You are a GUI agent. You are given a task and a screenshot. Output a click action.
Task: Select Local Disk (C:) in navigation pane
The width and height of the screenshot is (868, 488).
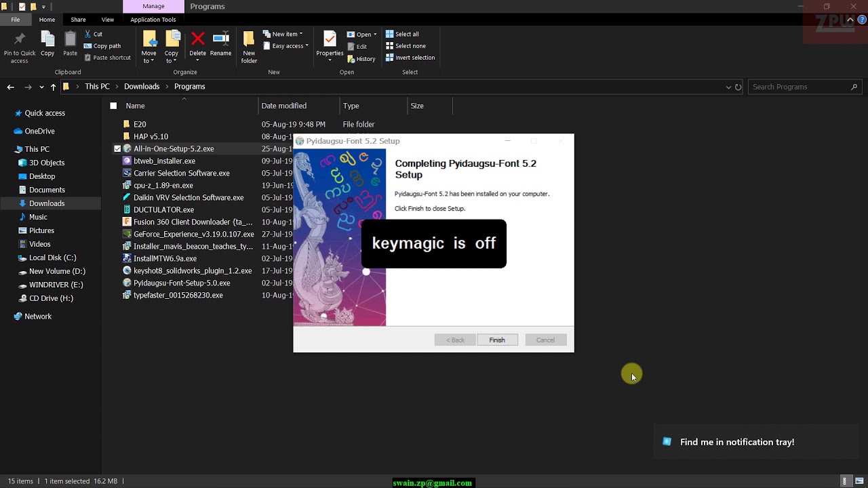[52, 258]
